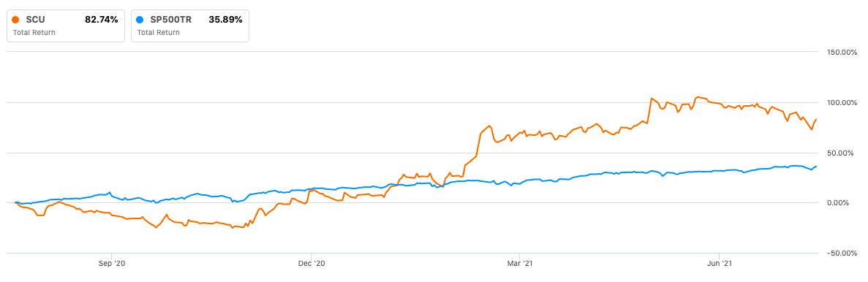This screenshot has height=282, width=868.
Task: Click the 150.00% y-axis label
Action: [x=840, y=53]
